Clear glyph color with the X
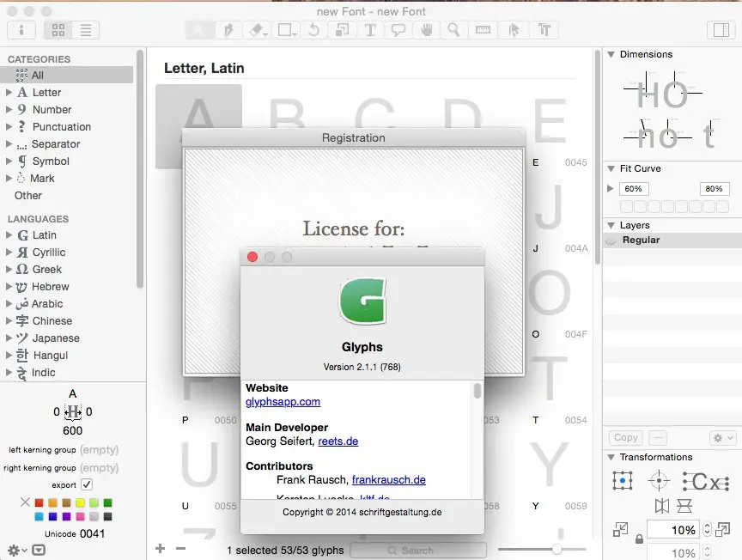Screen dimensions: 742x560 tap(25, 502)
